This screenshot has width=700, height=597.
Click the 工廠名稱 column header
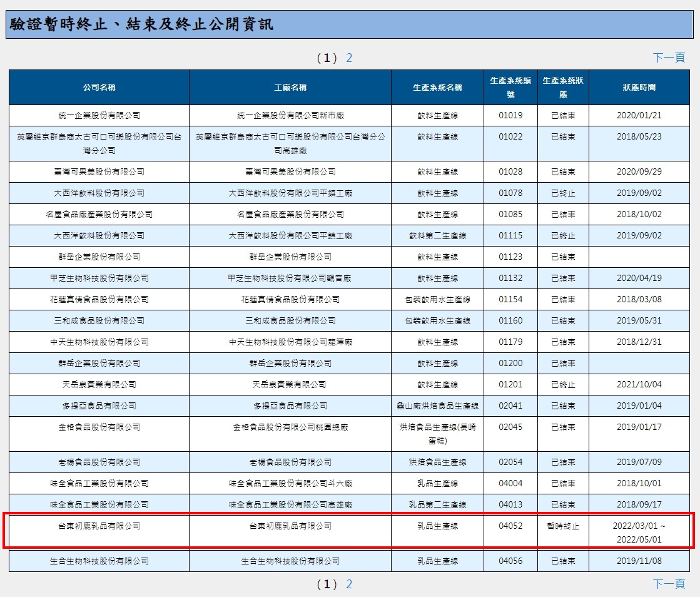[290, 88]
